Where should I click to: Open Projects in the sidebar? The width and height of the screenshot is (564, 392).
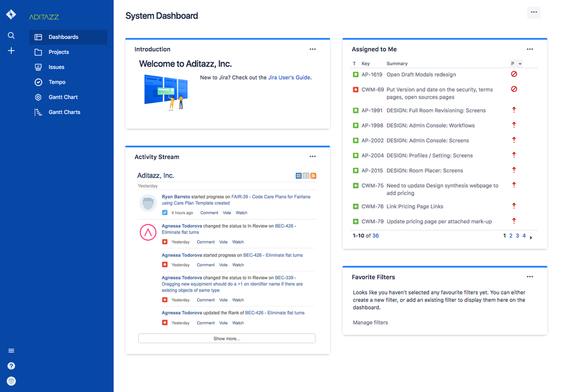click(x=68, y=52)
